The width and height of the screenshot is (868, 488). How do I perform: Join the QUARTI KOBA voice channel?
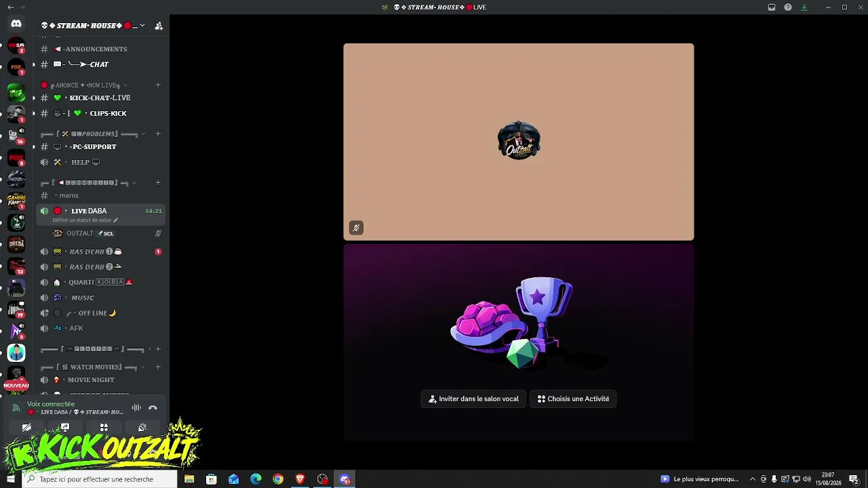[x=101, y=282]
